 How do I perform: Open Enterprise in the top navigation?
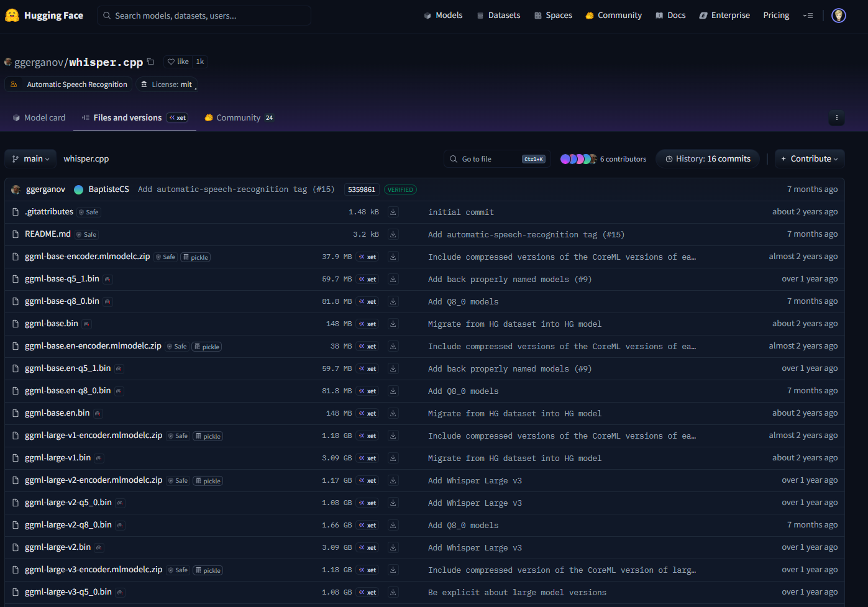[724, 16]
